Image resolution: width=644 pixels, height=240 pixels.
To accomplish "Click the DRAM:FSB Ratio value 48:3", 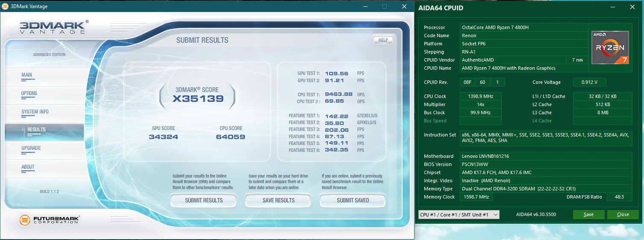I will click(x=619, y=197).
